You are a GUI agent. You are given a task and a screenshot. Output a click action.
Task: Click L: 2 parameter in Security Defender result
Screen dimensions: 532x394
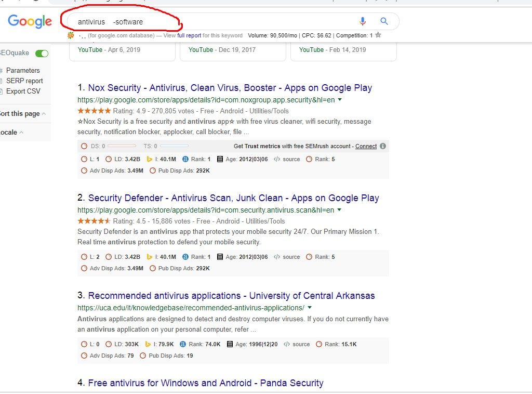(x=90, y=257)
